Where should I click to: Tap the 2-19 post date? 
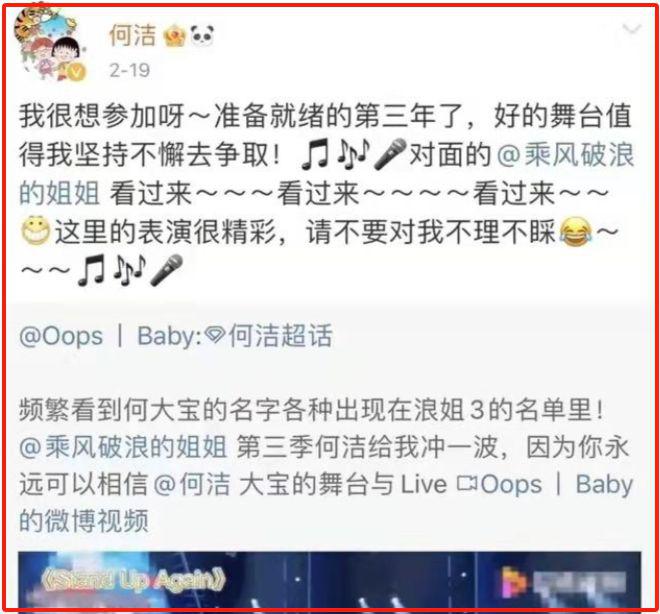point(129,70)
